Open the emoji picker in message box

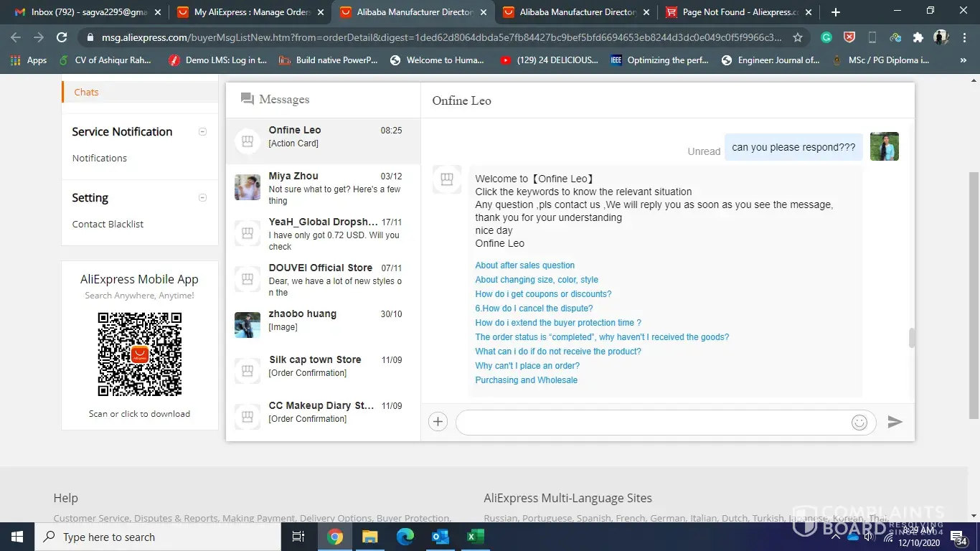(x=859, y=423)
